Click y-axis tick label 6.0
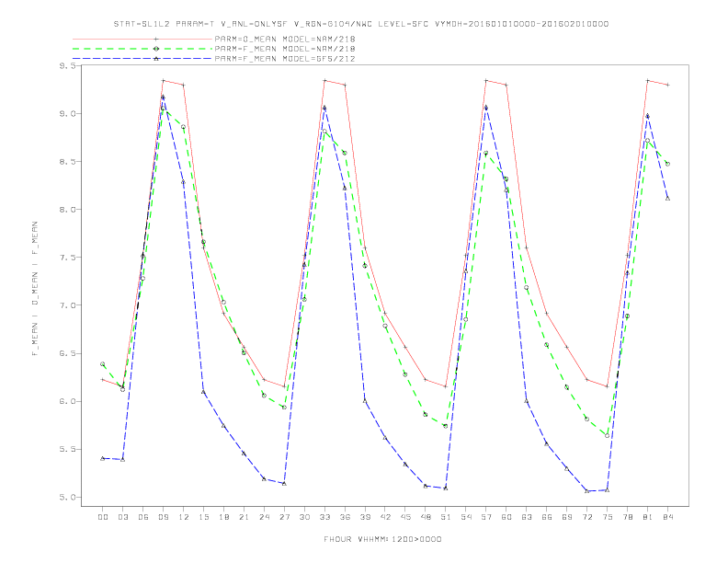728x563 pixels. tap(66, 401)
